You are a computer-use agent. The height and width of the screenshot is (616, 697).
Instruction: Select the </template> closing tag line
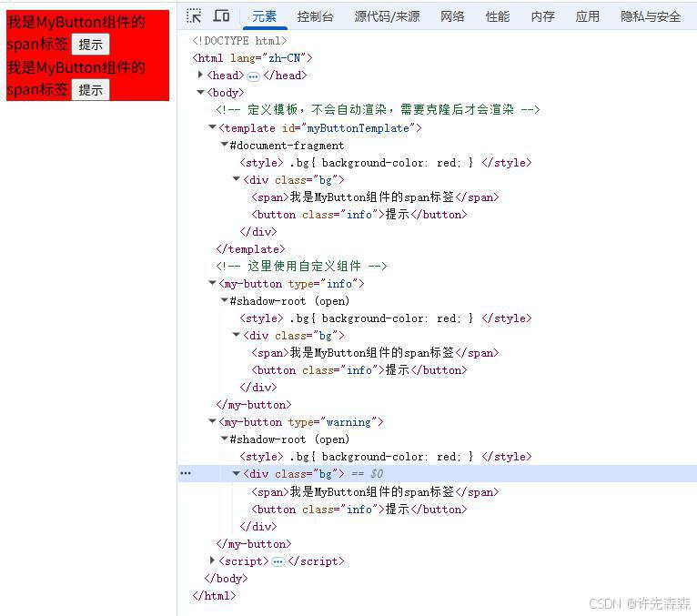[250, 249]
